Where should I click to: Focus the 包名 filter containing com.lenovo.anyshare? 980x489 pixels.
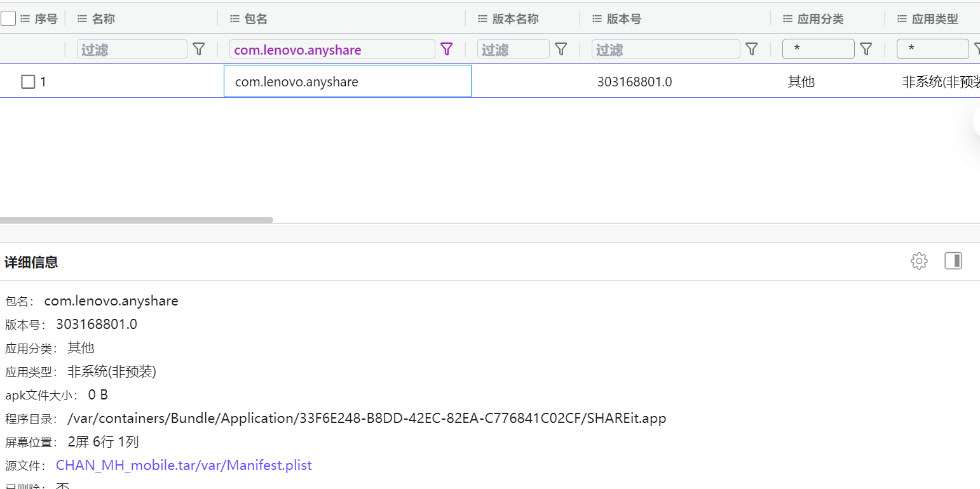click(x=332, y=49)
